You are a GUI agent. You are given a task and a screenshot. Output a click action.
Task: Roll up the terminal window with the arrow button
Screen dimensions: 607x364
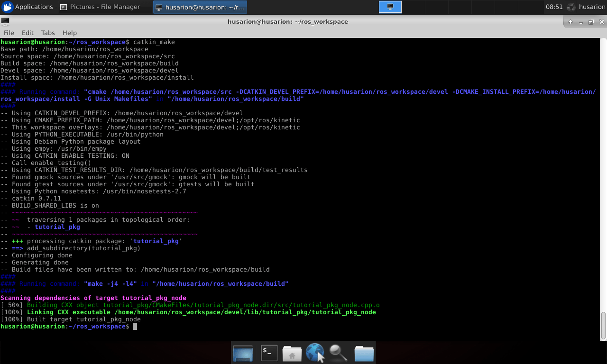pyautogui.click(x=570, y=22)
